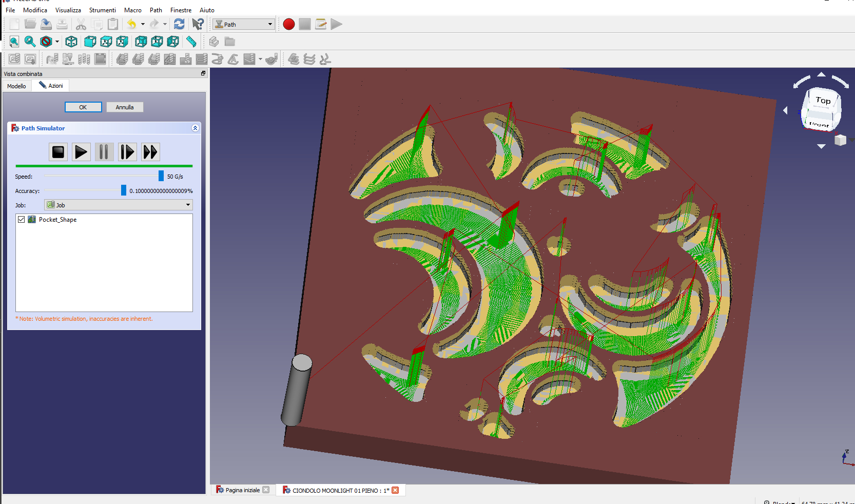This screenshot has height=504, width=855.
Task: Float the Vista combinata panel
Action: [x=203, y=73]
